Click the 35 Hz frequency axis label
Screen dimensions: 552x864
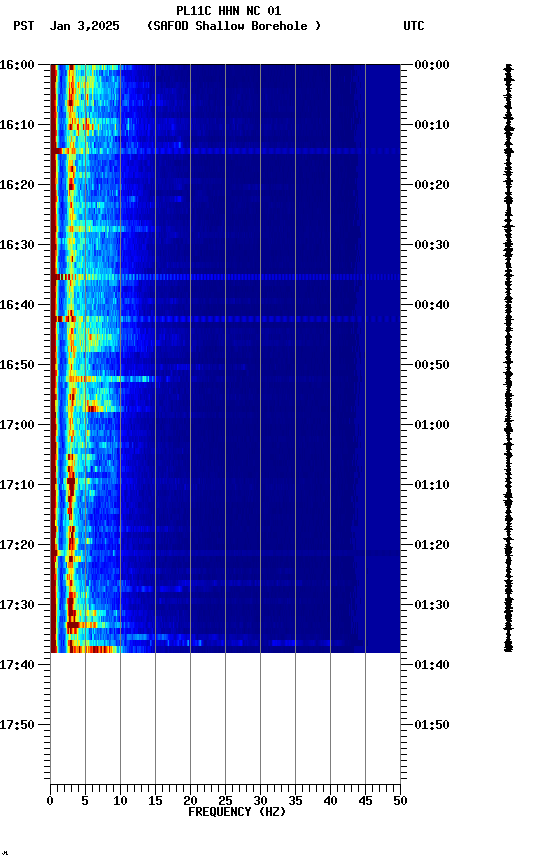pos(295,801)
